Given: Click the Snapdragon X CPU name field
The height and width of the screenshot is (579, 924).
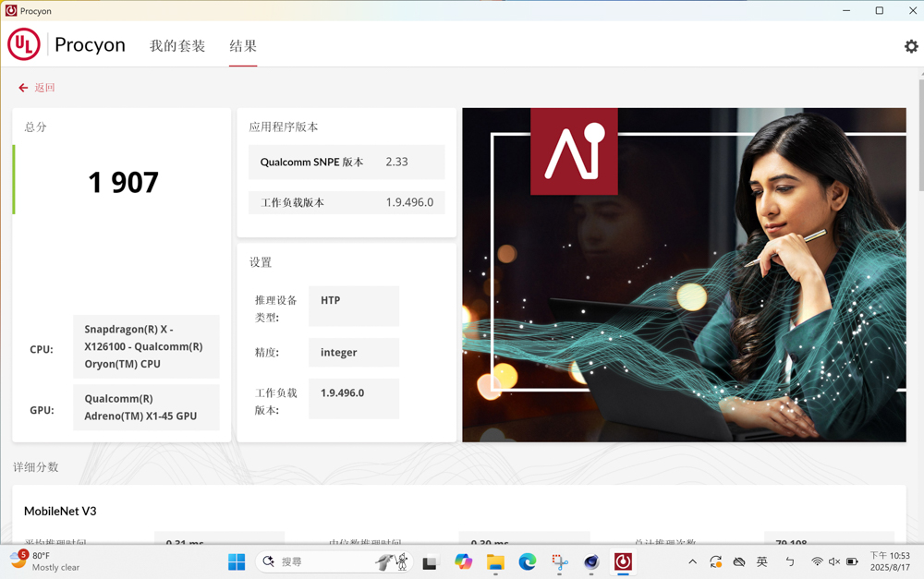Looking at the screenshot, I should 146,346.
